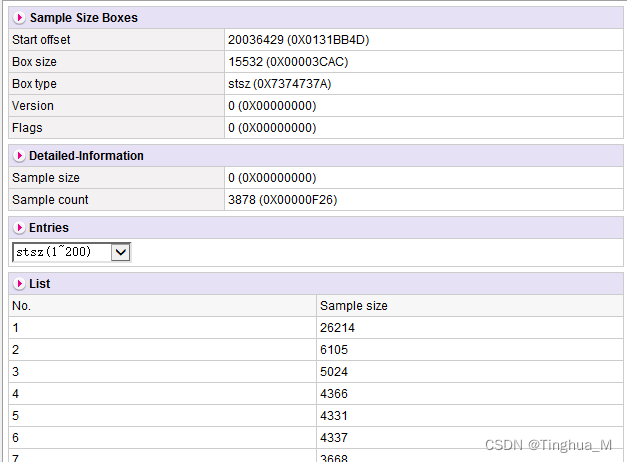
Task: Open the stsz(1~200) entries dropdown
Action: point(72,252)
